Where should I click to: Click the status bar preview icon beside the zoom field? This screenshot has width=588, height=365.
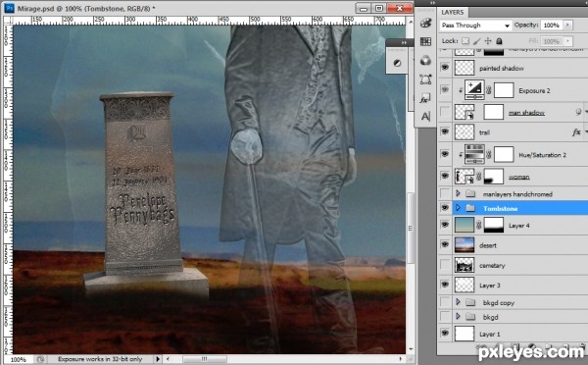pos(40,359)
